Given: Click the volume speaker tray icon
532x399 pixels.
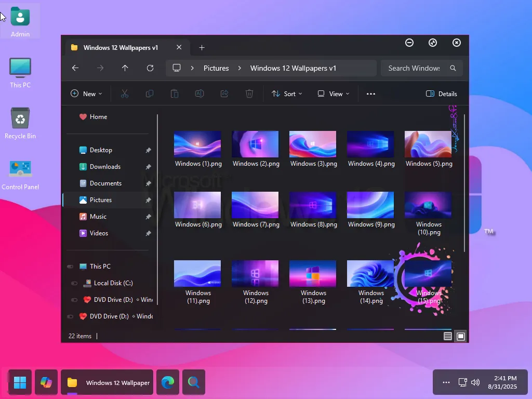Looking at the screenshot, I should point(475,382).
